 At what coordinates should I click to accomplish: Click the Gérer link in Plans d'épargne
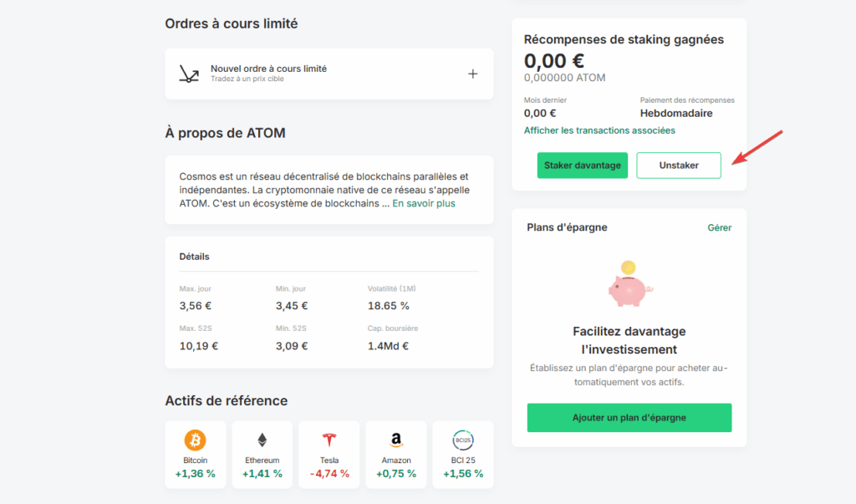[720, 227]
